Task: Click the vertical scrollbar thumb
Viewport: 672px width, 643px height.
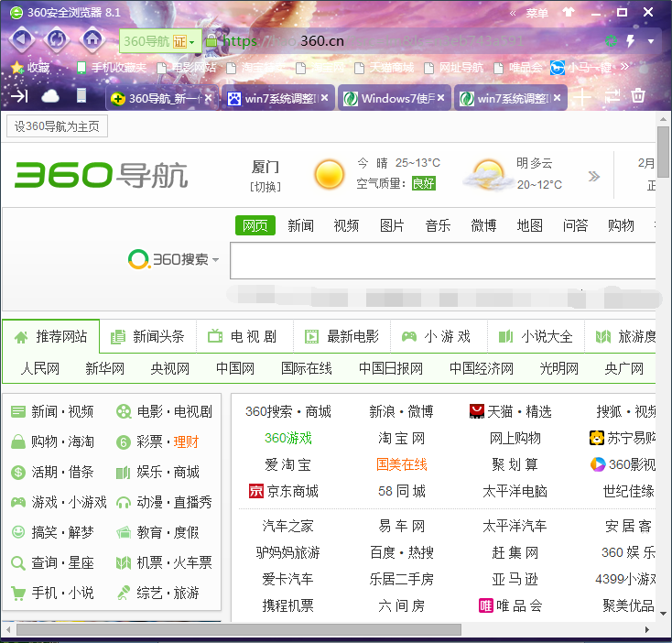Action: tap(664, 152)
